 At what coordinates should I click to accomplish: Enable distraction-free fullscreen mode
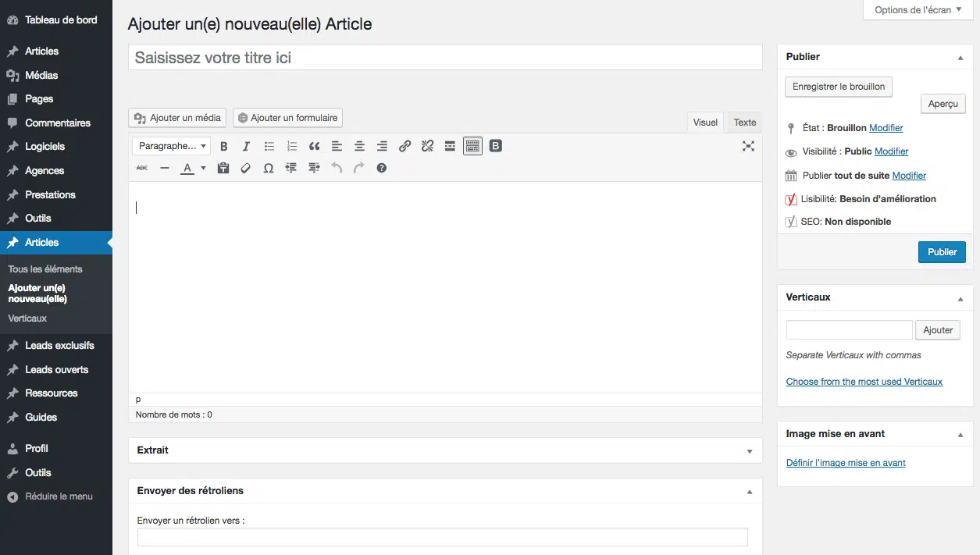point(748,146)
